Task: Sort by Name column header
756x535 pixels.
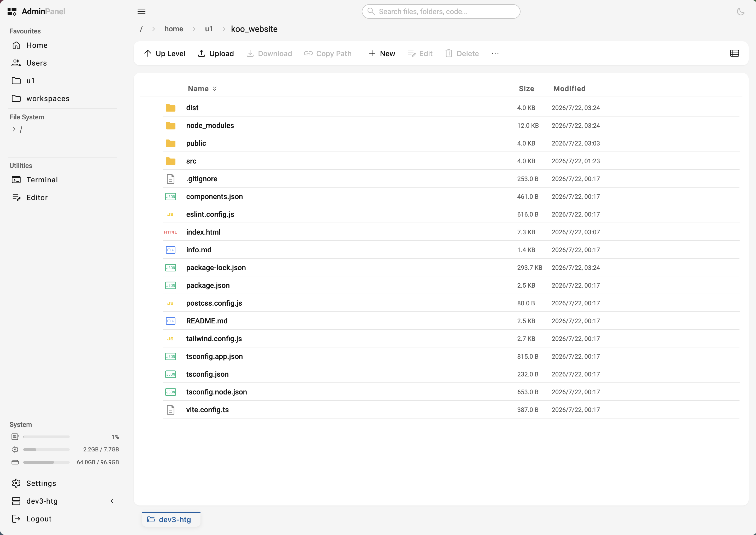Action: (x=202, y=89)
